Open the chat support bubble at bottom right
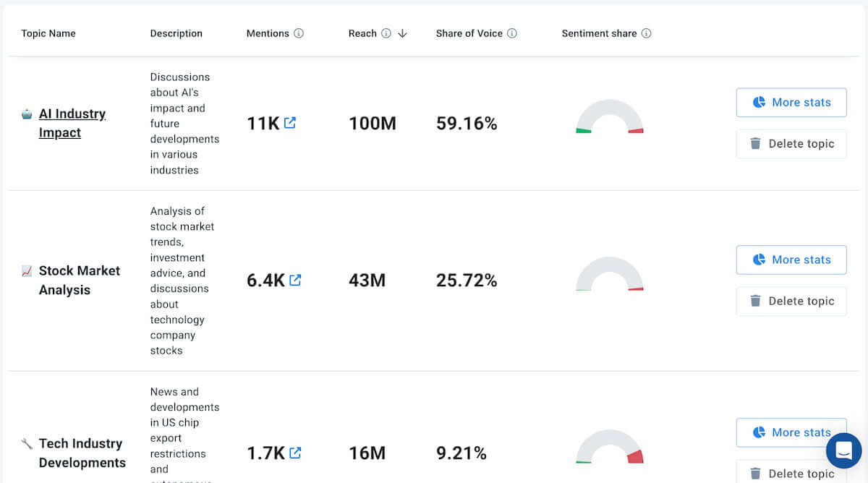This screenshot has height=483, width=868. click(843, 450)
